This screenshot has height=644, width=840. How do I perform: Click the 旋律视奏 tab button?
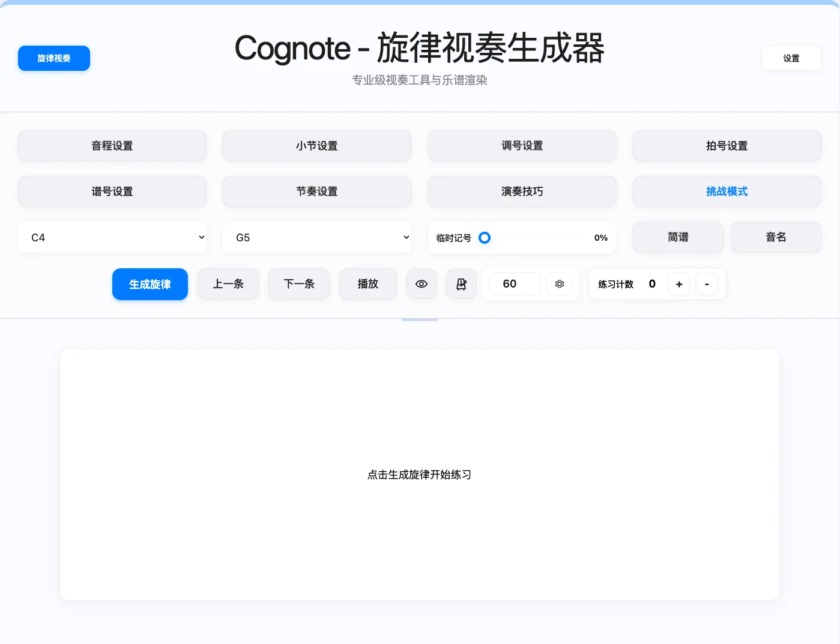54,58
